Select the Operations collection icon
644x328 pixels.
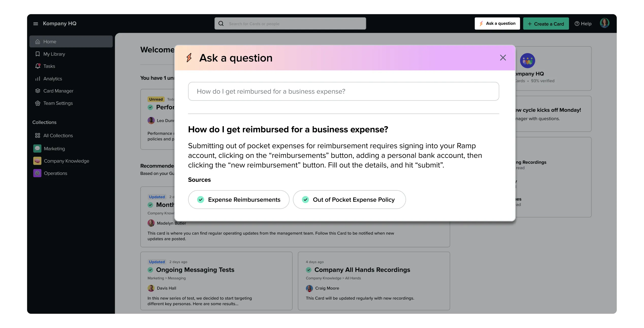click(x=37, y=173)
